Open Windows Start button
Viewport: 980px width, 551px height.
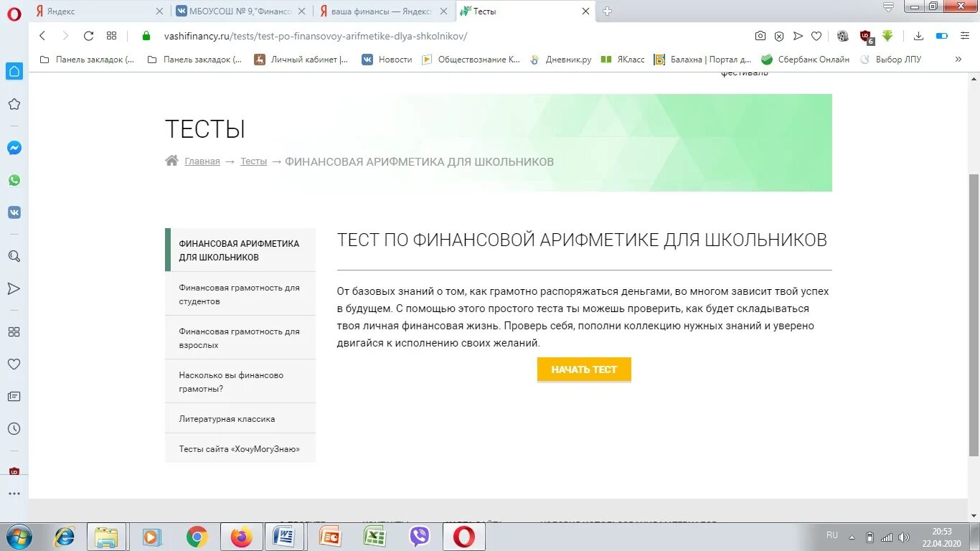tap(19, 537)
